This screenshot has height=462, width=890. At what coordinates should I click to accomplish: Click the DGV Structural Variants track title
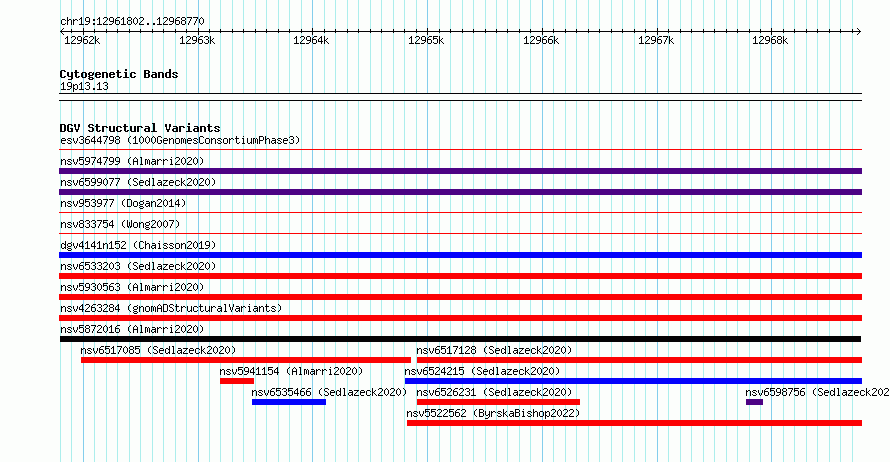pyautogui.click(x=140, y=128)
